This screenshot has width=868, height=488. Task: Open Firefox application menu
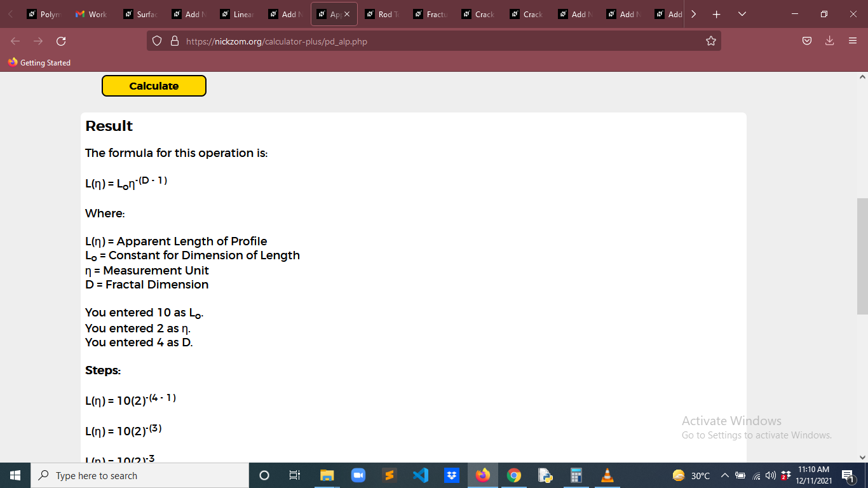853,41
